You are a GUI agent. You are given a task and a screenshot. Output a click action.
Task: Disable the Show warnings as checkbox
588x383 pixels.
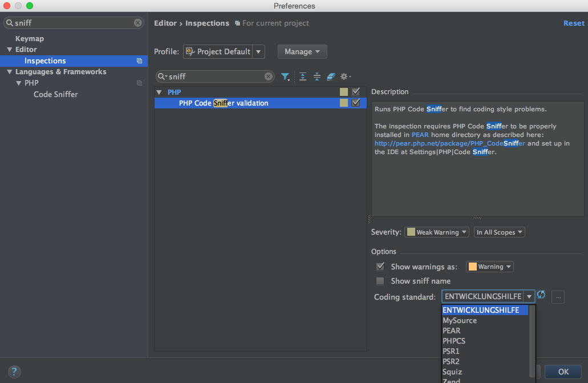pos(380,266)
